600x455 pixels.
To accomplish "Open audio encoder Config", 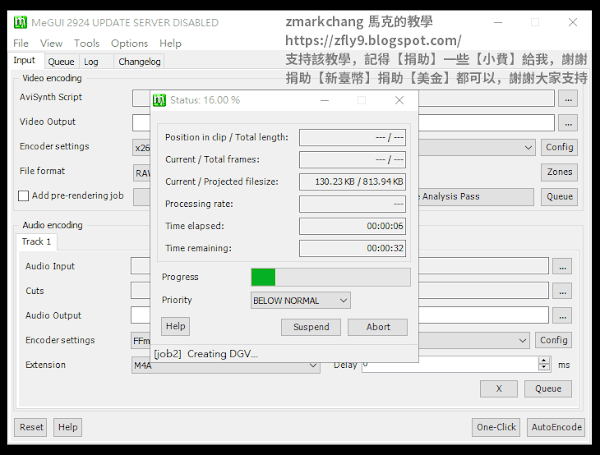I will [553, 340].
